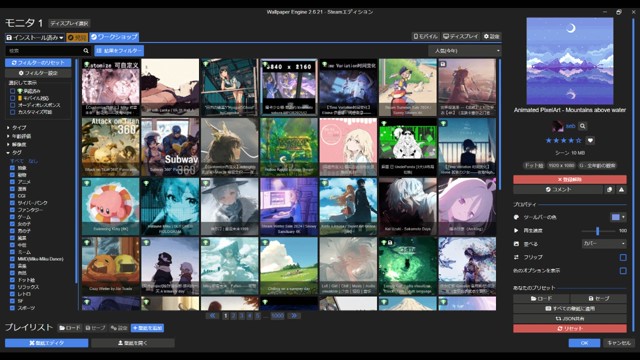
Task: Toggle 承認済み filter checkbox
Action: [12, 91]
